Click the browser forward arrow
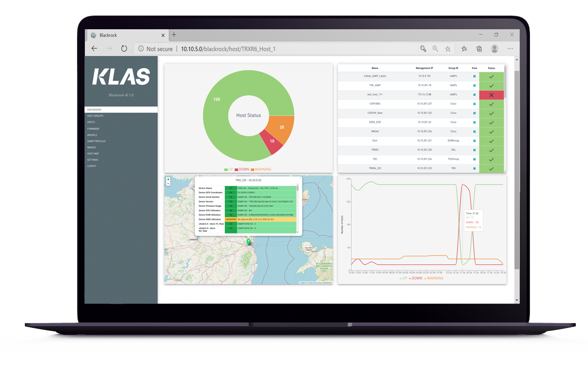This screenshot has width=588, height=365. [x=109, y=49]
